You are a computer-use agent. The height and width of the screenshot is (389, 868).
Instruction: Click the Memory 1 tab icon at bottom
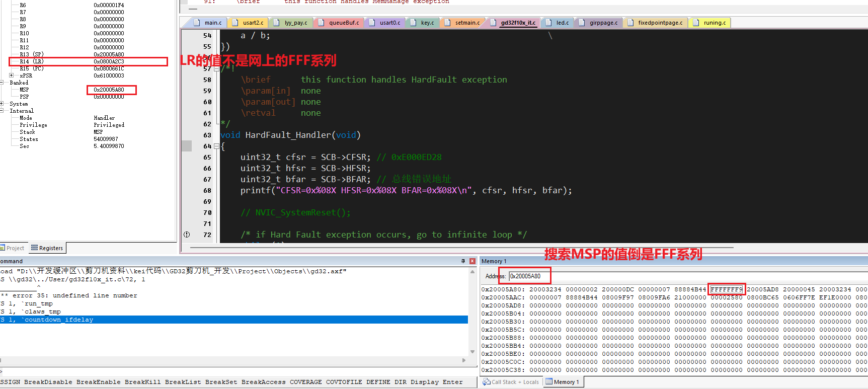(x=549, y=382)
